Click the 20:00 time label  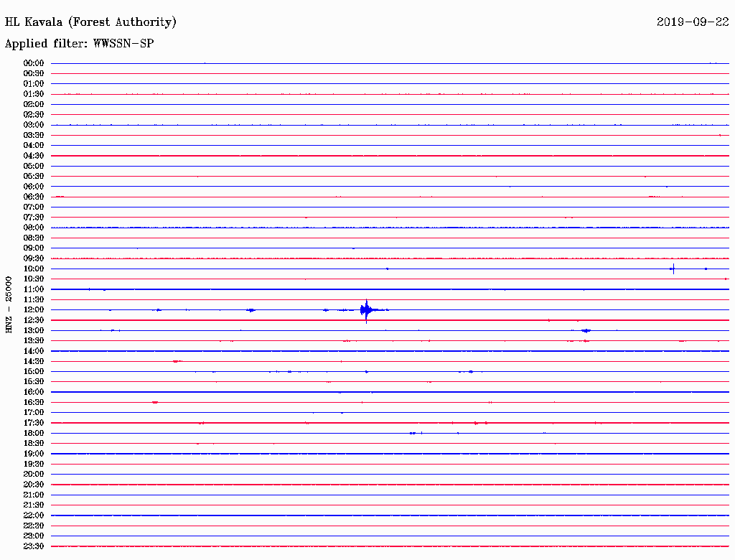pyautogui.click(x=34, y=474)
